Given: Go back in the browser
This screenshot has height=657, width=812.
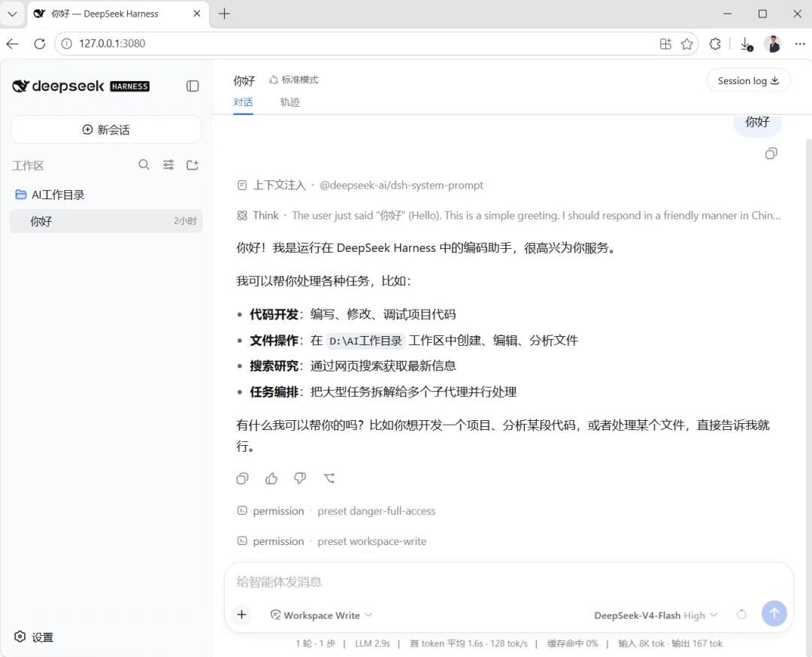Looking at the screenshot, I should point(13,44).
